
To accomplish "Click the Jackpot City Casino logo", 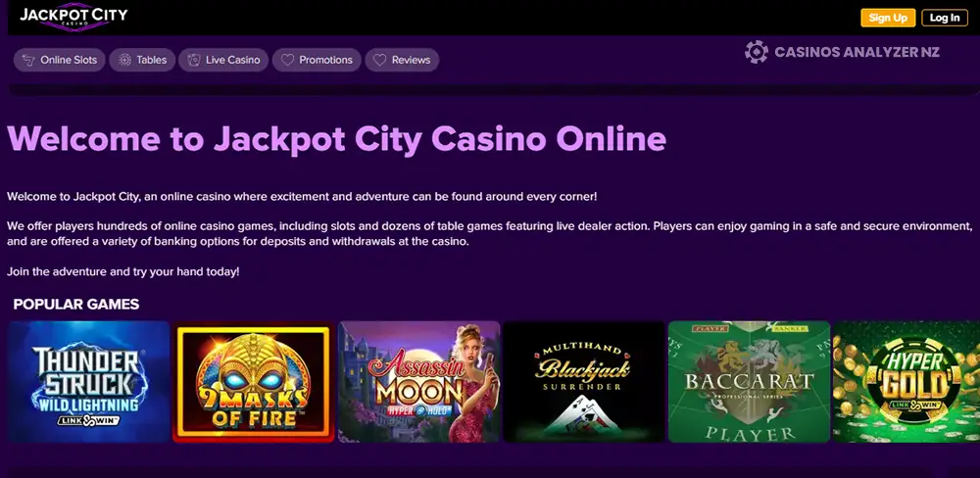I will 73,18.
